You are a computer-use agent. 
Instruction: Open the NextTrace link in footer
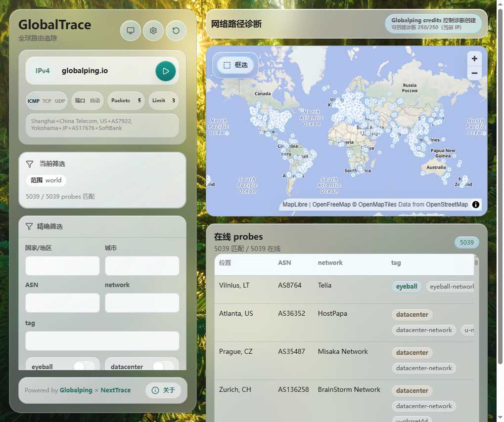(115, 390)
